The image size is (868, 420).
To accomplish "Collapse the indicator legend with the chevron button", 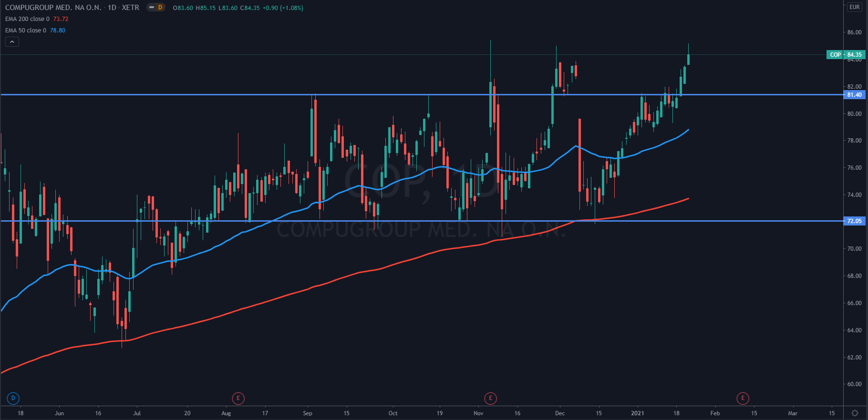I will point(12,42).
